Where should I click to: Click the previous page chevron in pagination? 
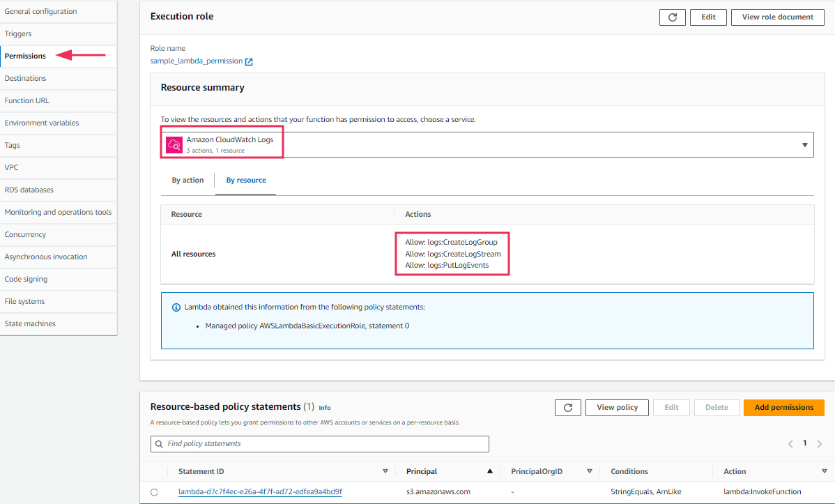(790, 443)
